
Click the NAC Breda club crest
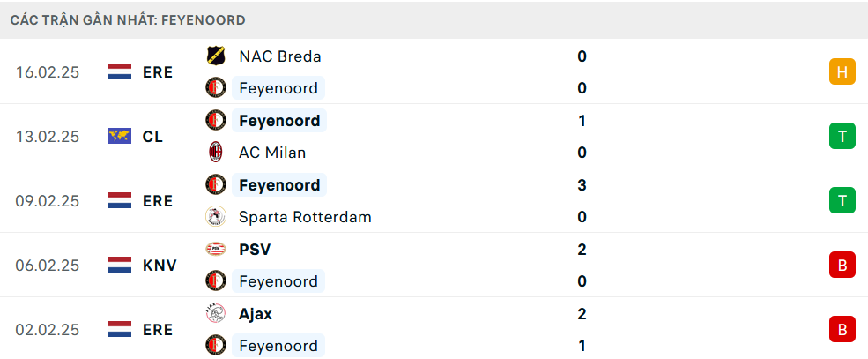(215, 56)
